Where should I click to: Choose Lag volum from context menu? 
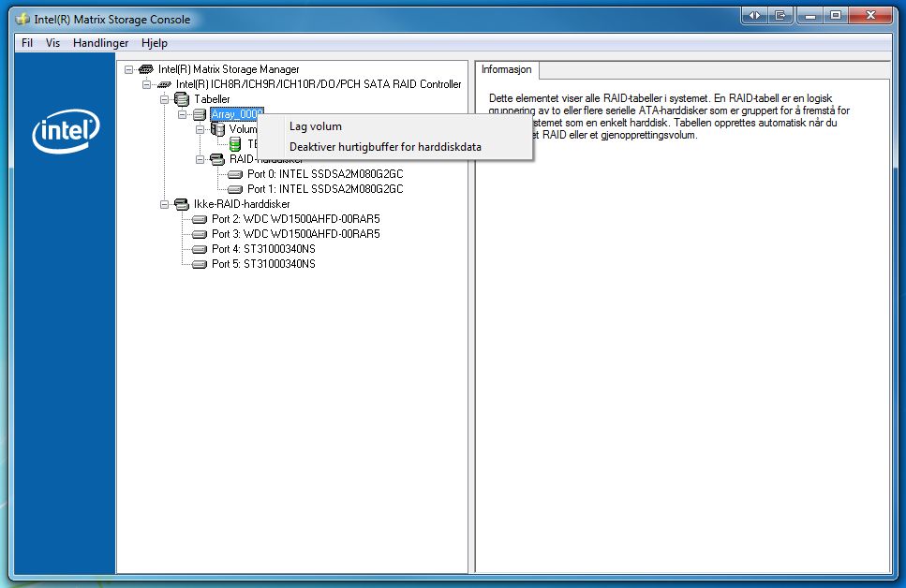(394, 126)
